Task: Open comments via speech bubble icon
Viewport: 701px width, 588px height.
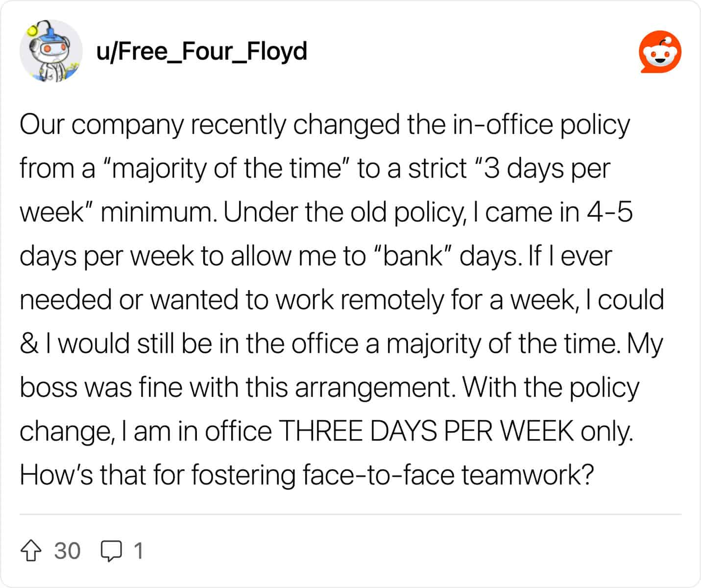Action: click(x=111, y=551)
